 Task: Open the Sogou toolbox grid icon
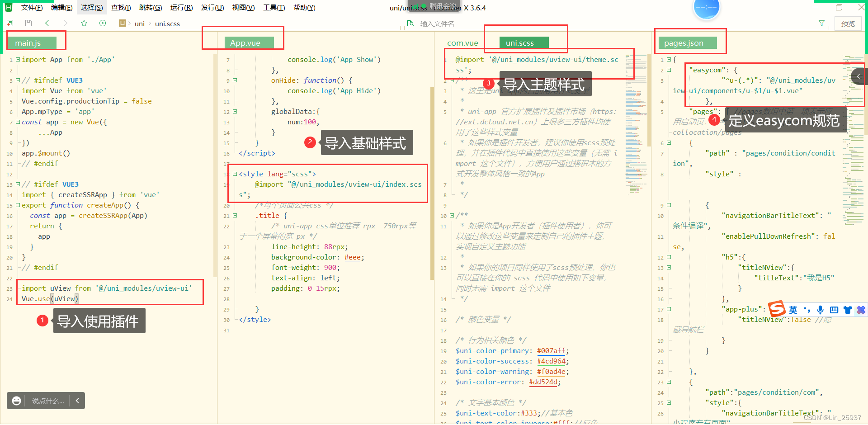click(x=861, y=310)
